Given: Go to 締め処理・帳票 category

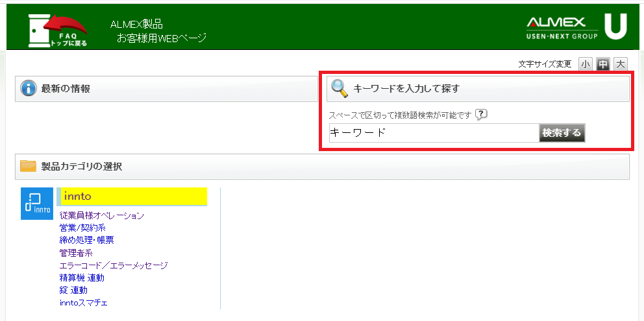Looking at the screenshot, I should tap(86, 240).
